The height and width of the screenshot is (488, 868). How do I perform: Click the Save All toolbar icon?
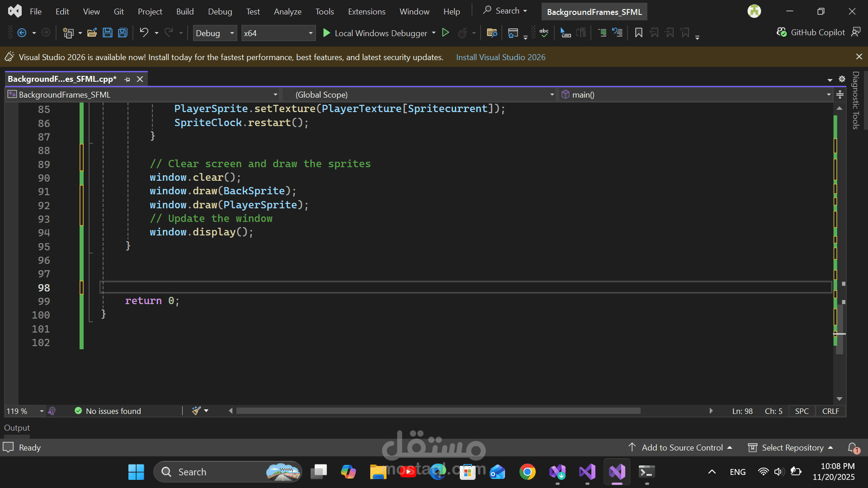tap(123, 33)
